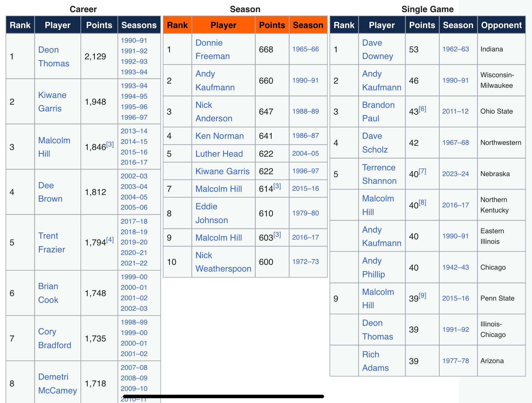Open footnote [7] beside Terrence Shannon's points
The width and height of the screenshot is (532, 403).
pos(422,171)
